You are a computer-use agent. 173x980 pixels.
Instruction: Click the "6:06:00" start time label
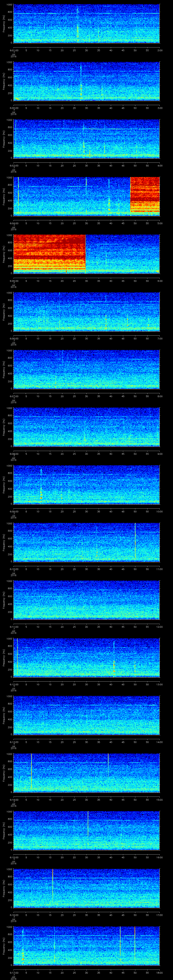14,339
